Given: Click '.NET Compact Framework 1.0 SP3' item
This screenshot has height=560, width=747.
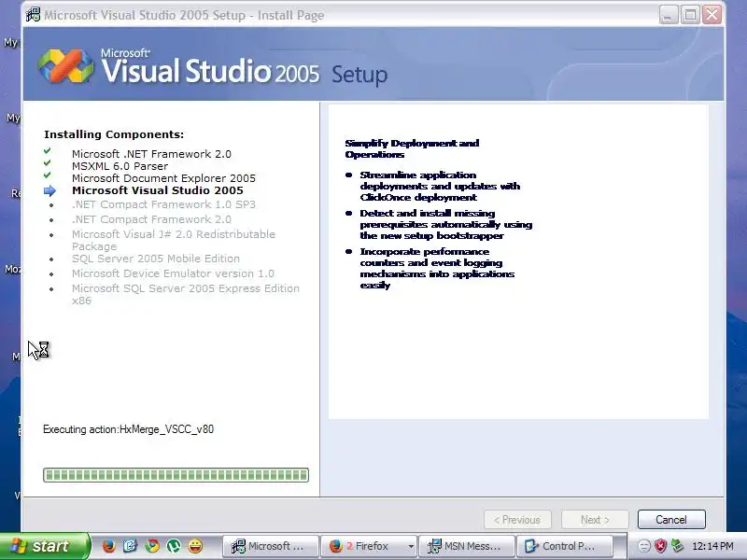Looking at the screenshot, I should 164,204.
